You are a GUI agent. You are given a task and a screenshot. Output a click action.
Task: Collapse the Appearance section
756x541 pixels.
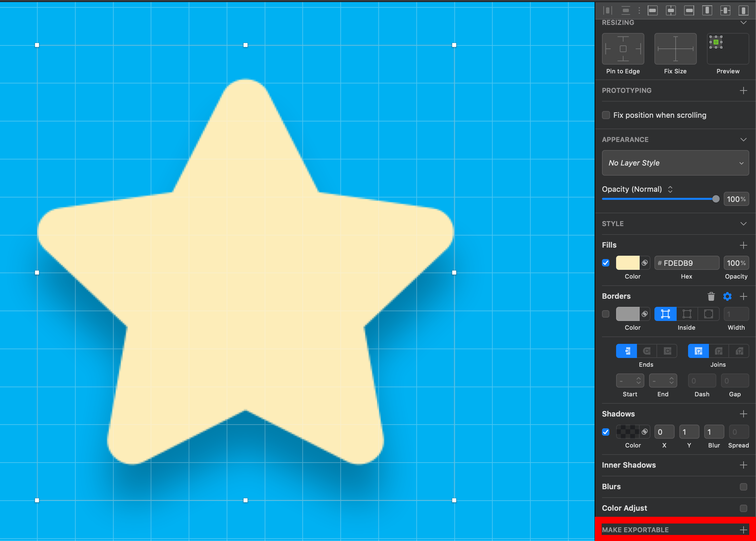pos(744,139)
